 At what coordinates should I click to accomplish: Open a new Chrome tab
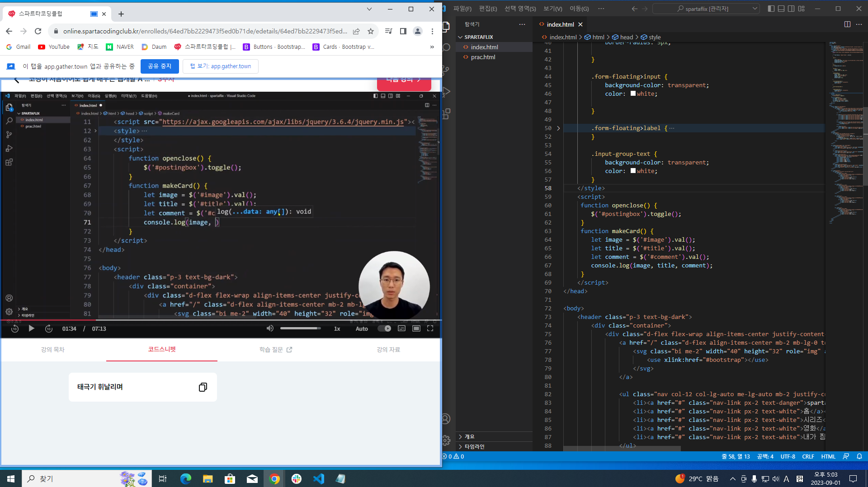pos(121,14)
